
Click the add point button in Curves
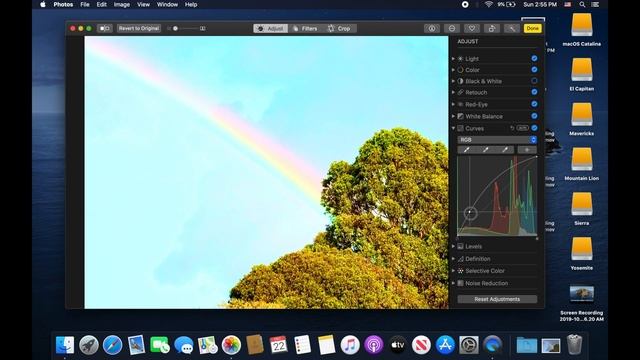pyautogui.click(x=527, y=150)
